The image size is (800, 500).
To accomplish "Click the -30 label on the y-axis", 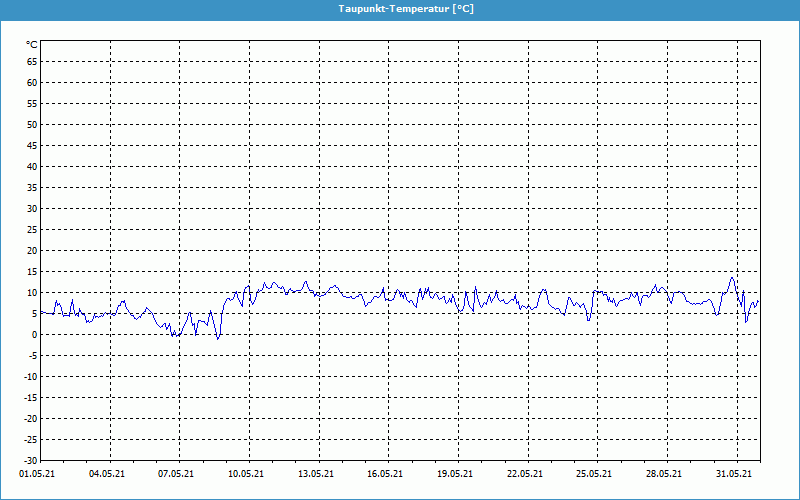I will (x=30, y=461).
